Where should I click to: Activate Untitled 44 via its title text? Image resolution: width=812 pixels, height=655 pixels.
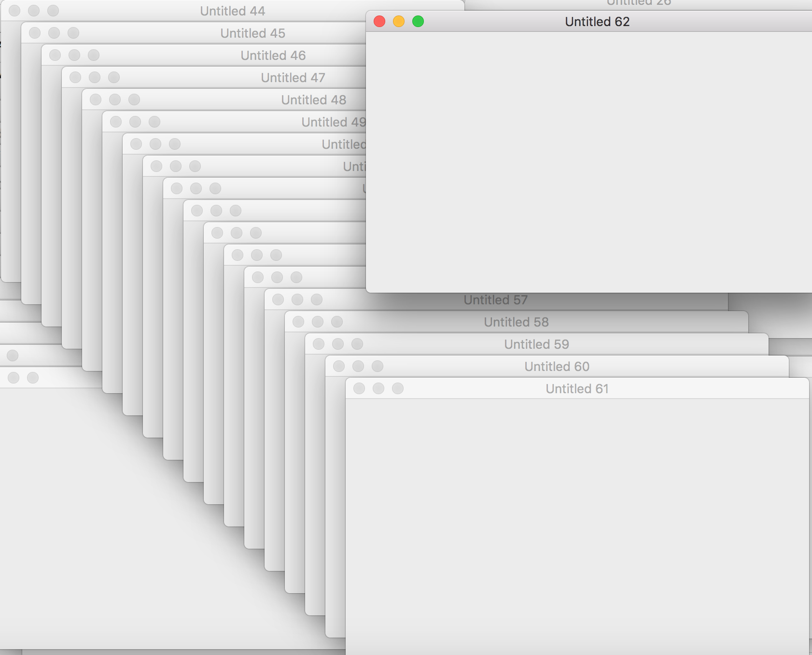pyautogui.click(x=232, y=11)
